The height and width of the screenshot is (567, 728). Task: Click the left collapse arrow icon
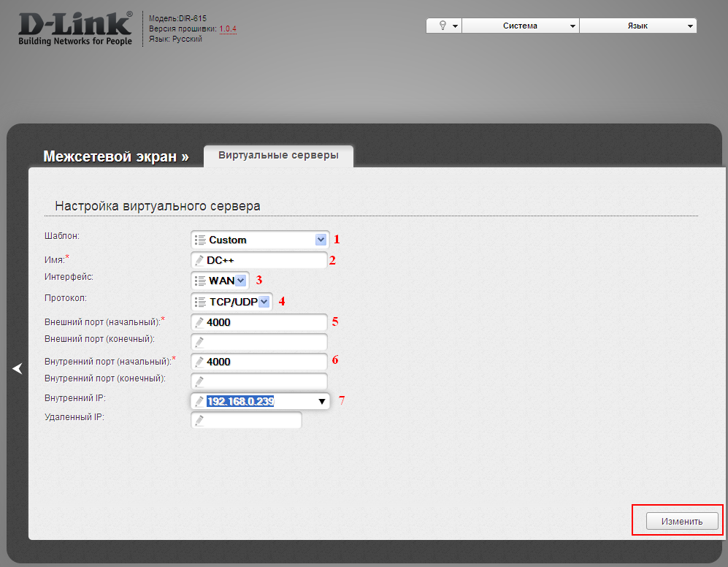[18, 368]
